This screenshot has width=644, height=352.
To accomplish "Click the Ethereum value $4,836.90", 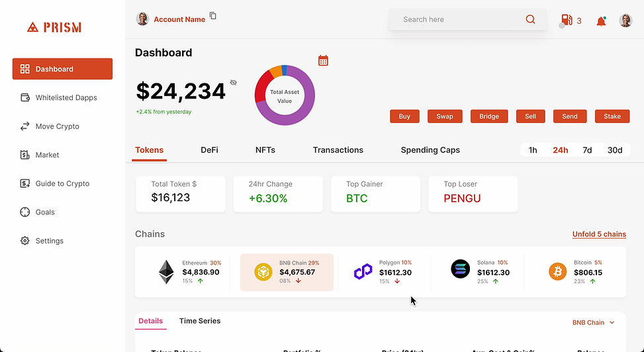I will tap(201, 272).
